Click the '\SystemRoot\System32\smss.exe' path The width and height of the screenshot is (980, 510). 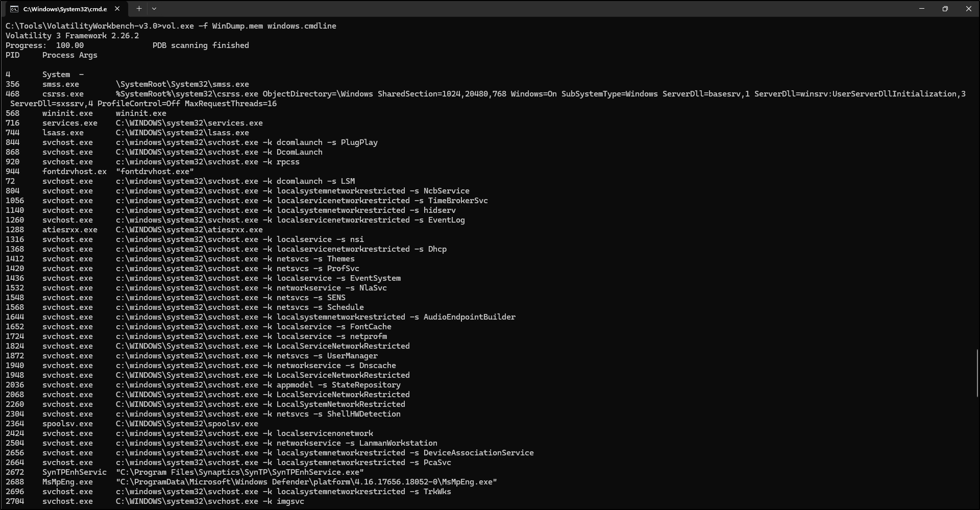coord(182,84)
